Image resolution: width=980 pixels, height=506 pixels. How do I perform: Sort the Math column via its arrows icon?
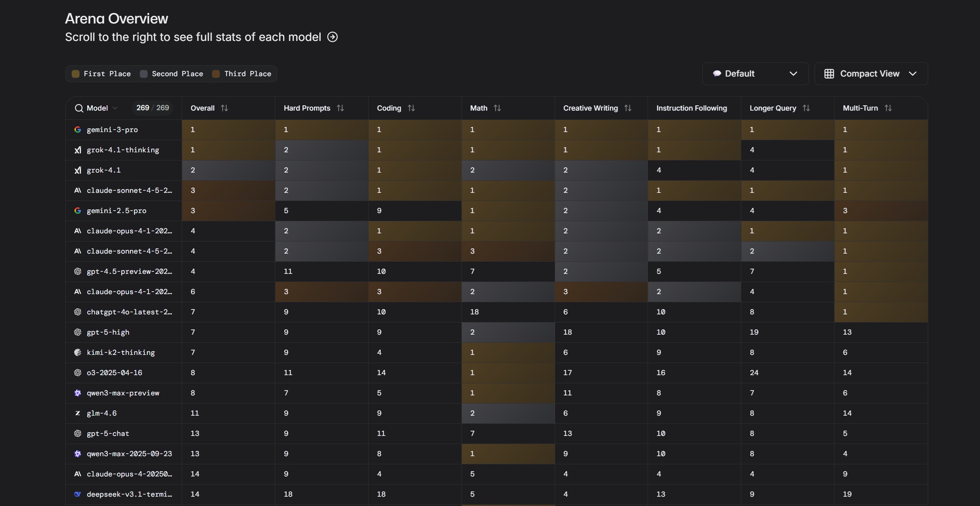click(497, 108)
